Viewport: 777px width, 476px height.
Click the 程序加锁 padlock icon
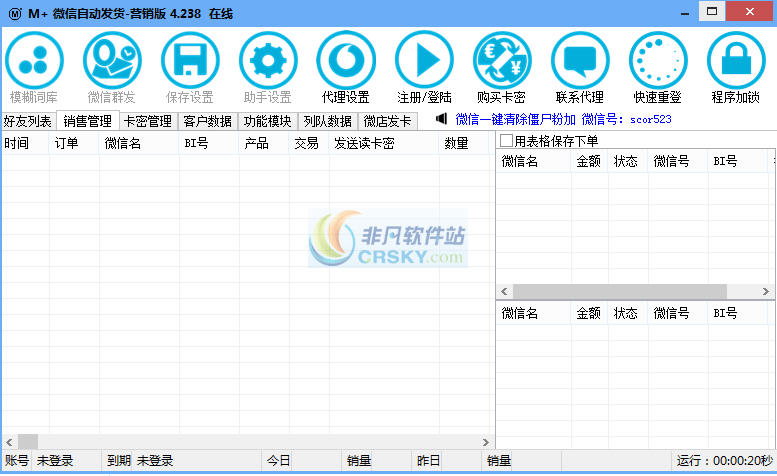coord(736,60)
